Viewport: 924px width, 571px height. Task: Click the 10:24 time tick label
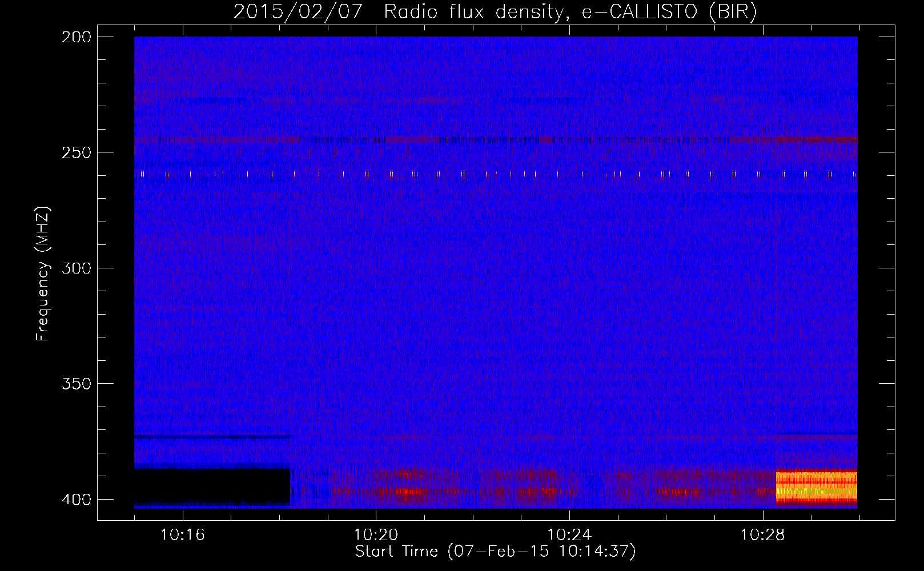pyautogui.click(x=569, y=535)
